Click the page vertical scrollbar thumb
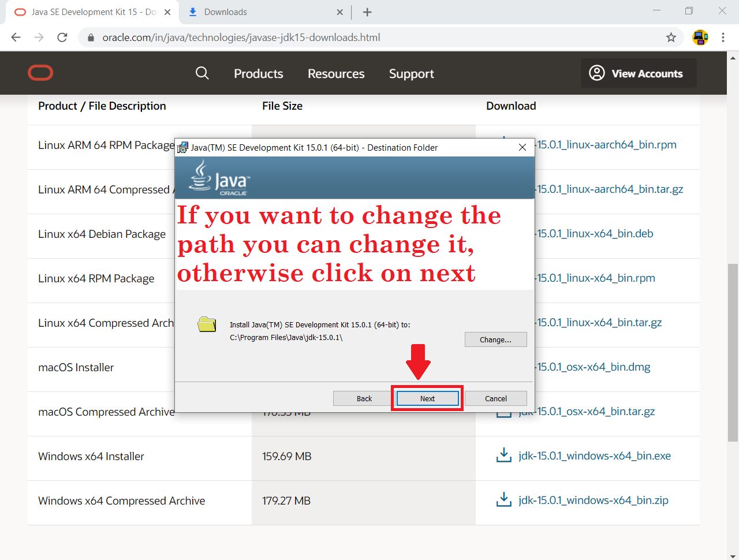739x560 pixels. pyautogui.click(x=733, y=353)
